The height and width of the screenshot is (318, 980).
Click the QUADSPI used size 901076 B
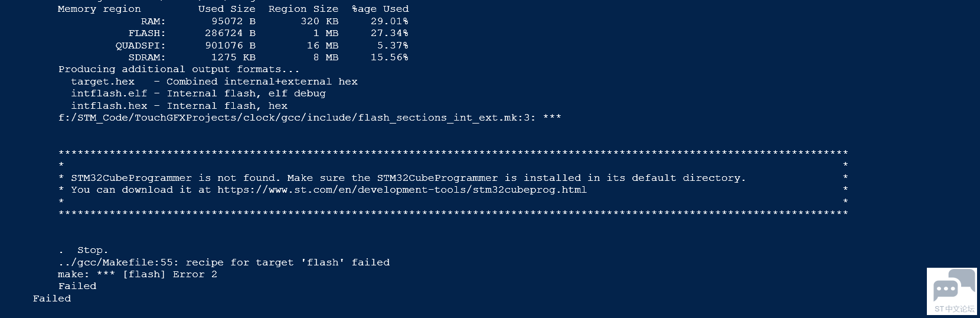point(230,46)
